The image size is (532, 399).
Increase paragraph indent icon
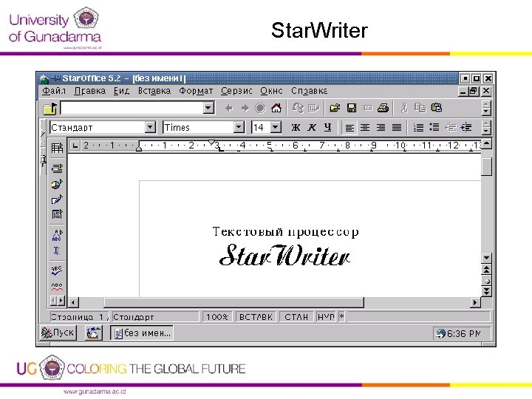click(x=466, y=128)
